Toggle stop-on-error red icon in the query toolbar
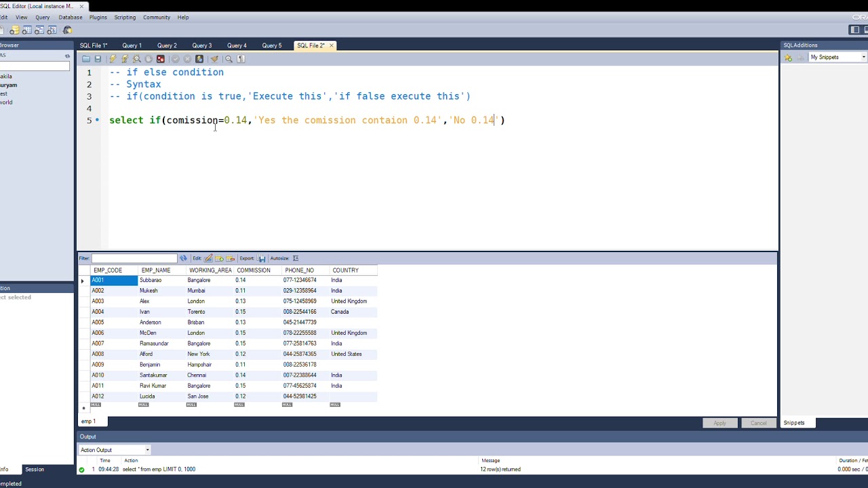The height and width of the screenshot is (488, 868). coord(161,59)
